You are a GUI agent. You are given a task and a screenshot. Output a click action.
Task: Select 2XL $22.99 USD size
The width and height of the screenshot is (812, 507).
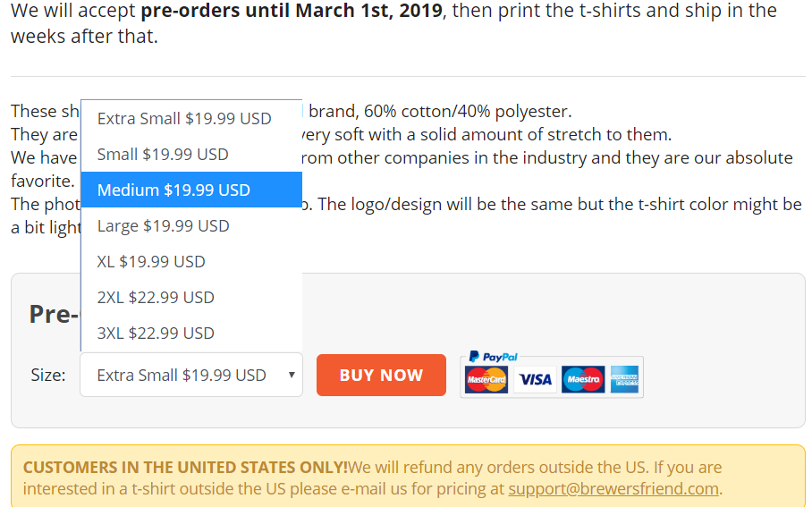156,297
